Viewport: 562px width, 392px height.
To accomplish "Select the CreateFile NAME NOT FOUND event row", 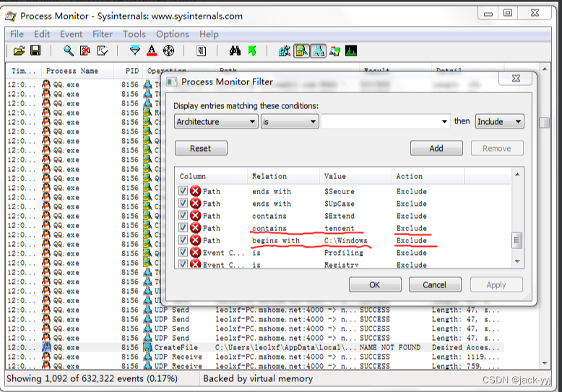I will pyautogui.click(x=255, y=347).
